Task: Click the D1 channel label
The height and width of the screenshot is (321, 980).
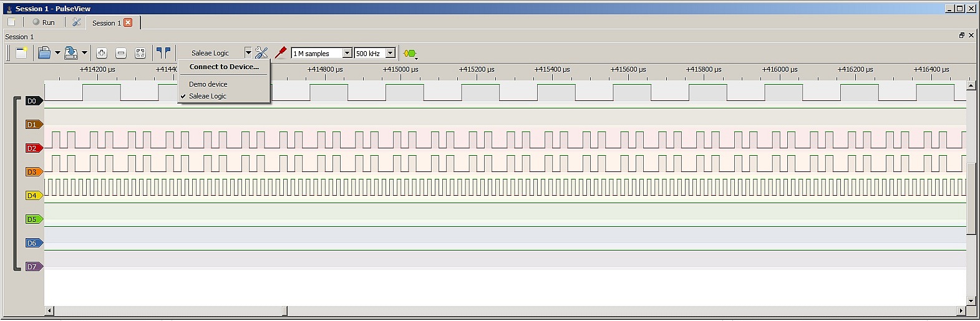Action: click(34, 125)
